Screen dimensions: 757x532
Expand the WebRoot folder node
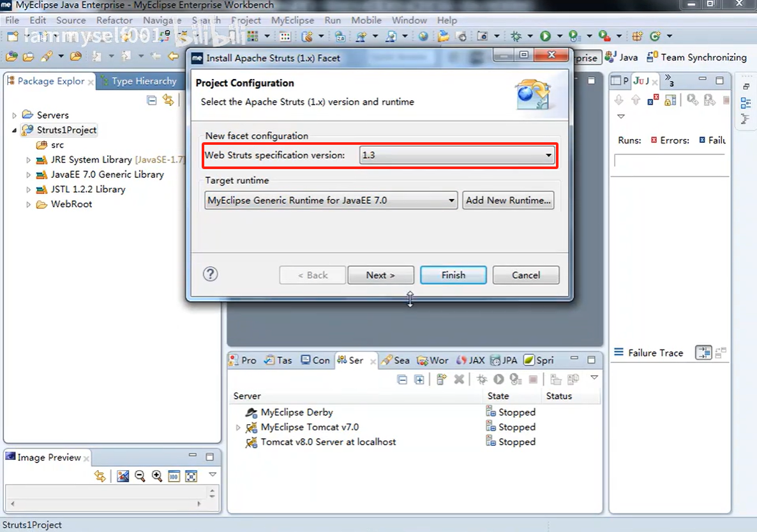(28, 205)
